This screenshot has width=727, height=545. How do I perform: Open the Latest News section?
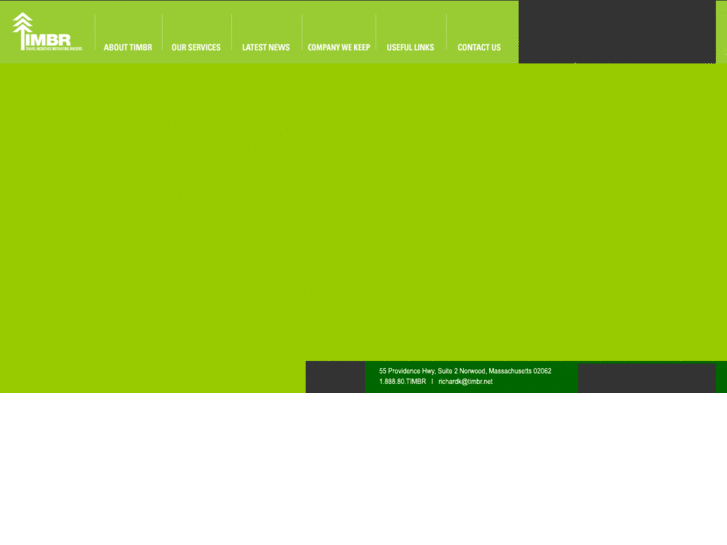pos(266,47)
